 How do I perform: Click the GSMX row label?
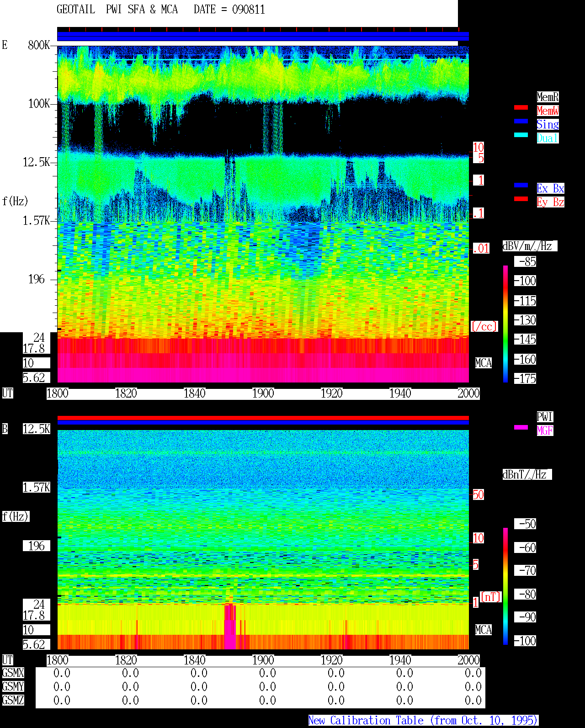[13, 673]
